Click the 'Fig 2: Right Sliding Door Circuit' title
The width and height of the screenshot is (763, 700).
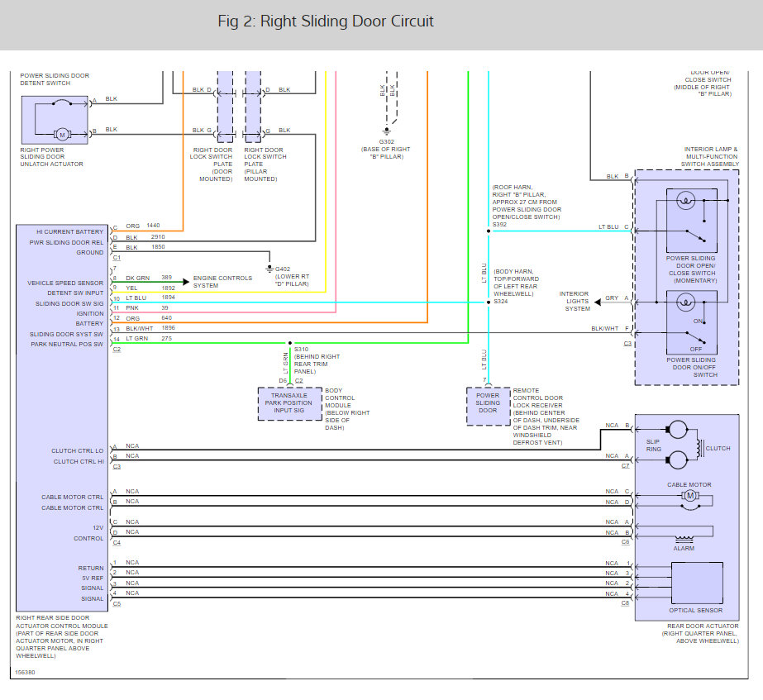pos(325,21)
